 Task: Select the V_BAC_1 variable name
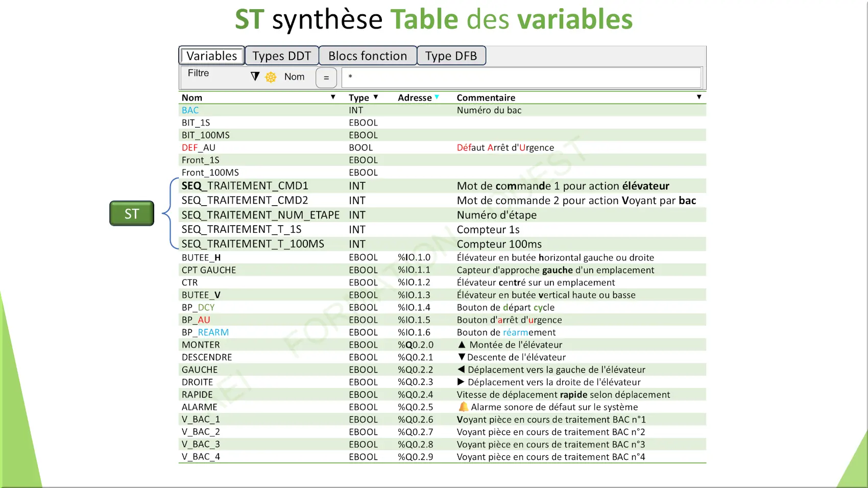(201, 420)
